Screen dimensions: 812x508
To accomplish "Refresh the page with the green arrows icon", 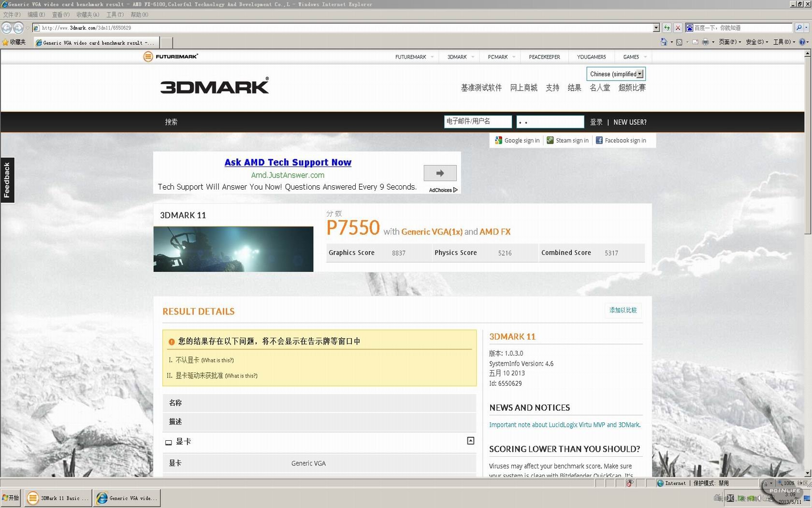I will 667,28.
